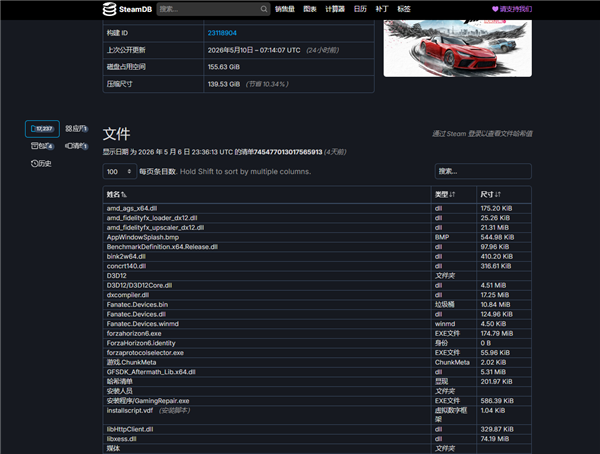Open the D3D12 folder row
Image resolution: width=600 pixels, height=454 pixels.
pyautogui.click(x=317, y=276)
